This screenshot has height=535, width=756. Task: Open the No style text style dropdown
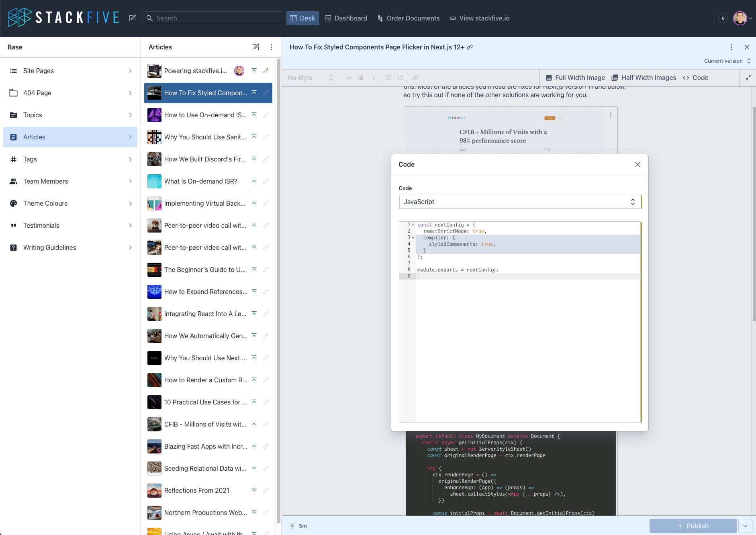tap(311, 78)
